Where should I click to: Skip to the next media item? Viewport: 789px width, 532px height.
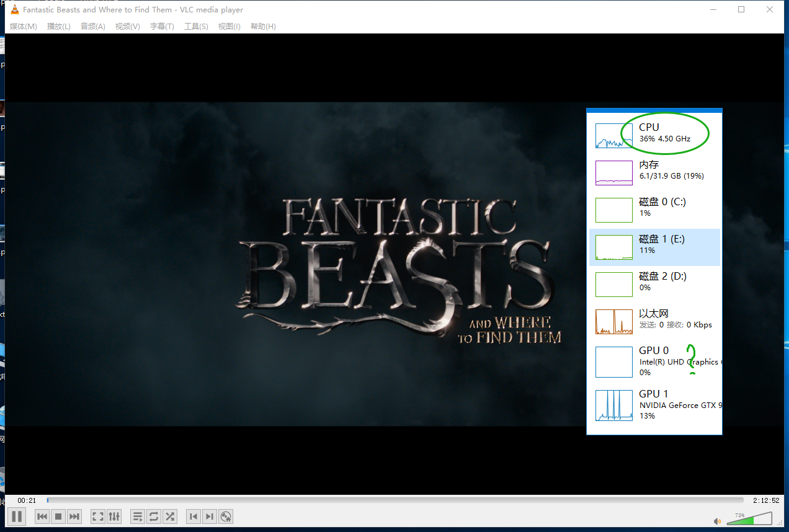point(74,516)
